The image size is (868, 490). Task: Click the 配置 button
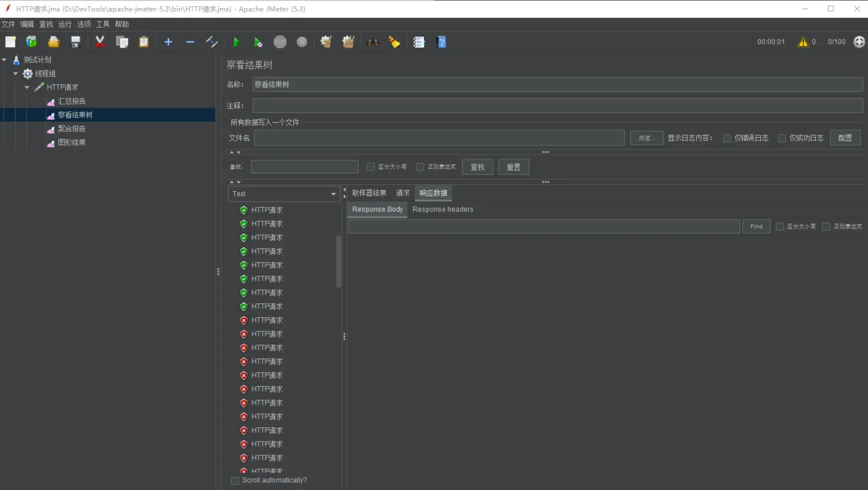845,138
